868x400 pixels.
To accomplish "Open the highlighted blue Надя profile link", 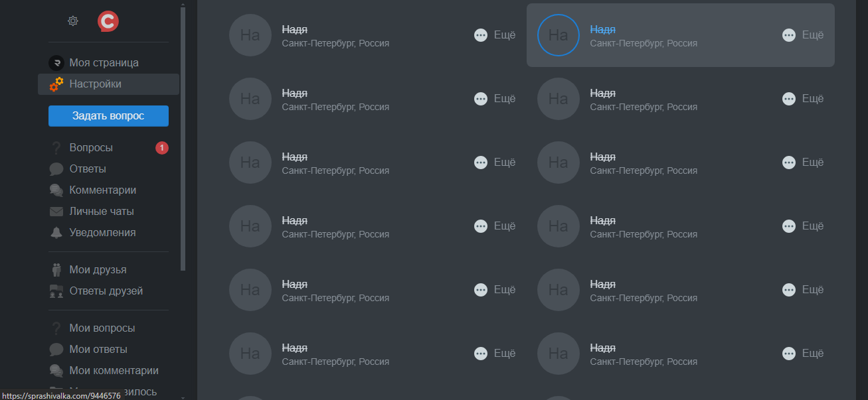I will pyautogui.click(x=602, y=29).
